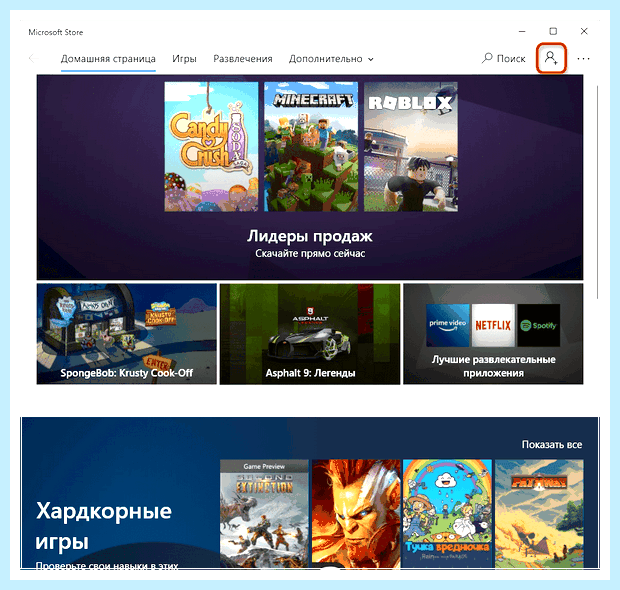This screenshot has height=590, width=620.
Task: Open the account sign-in icon
Action: click(x=551, y=59)
